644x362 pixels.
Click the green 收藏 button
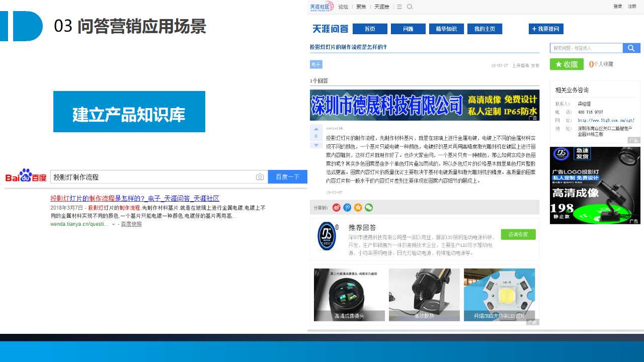(x=567, y=64)
